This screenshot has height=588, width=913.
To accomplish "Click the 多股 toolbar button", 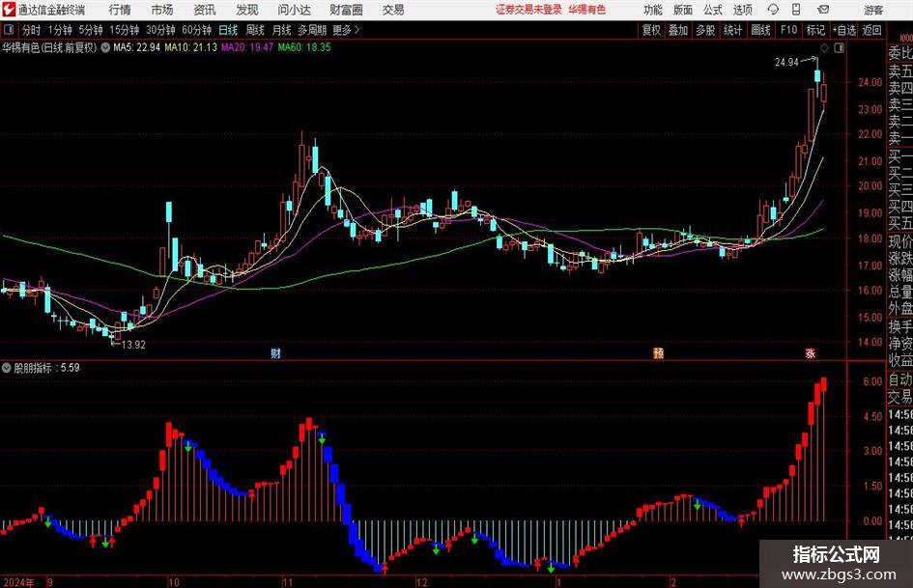I will [705, 30].
